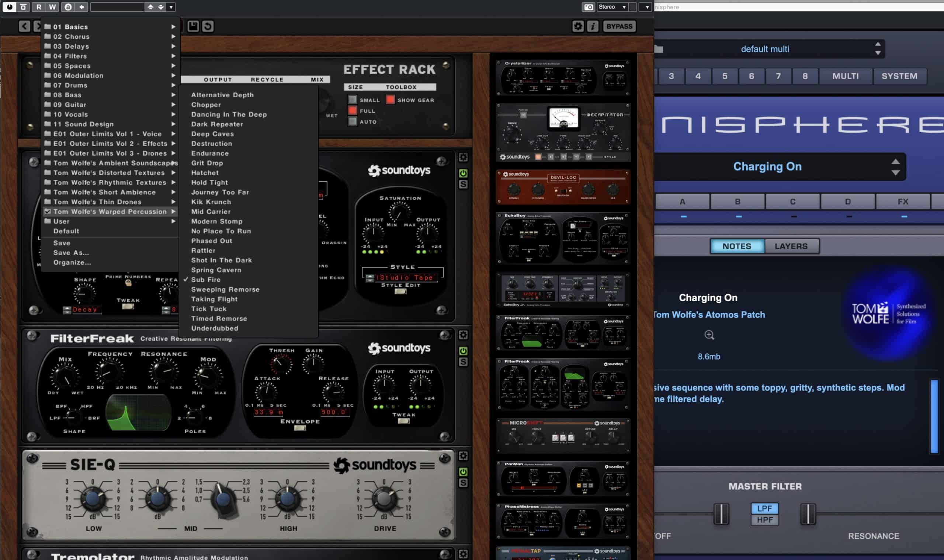Toggle power button on FilterFreak slot
The width and height of the screenshot is (944, 560).
pos(463,351)
